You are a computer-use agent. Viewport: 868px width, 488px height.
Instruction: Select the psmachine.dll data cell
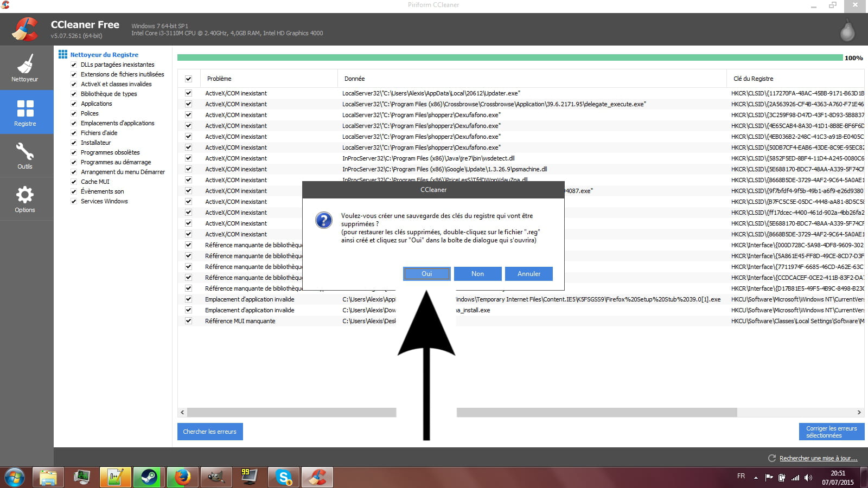point(445,169)
